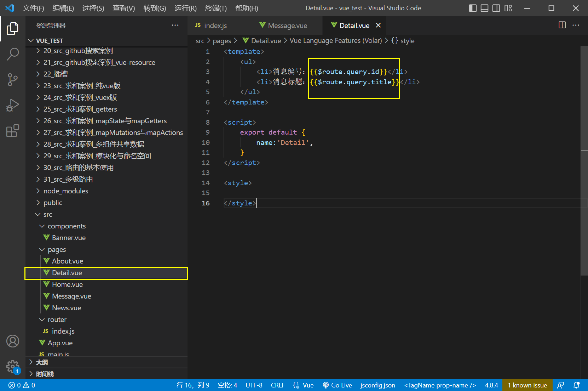Open the Search view in activity bar
588x391 pixels.
(13, 54)
